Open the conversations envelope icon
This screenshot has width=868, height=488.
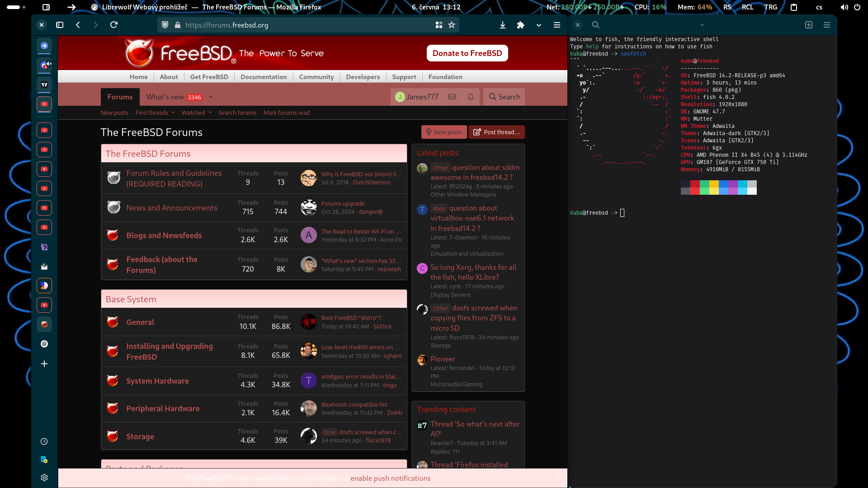point(452,97)
